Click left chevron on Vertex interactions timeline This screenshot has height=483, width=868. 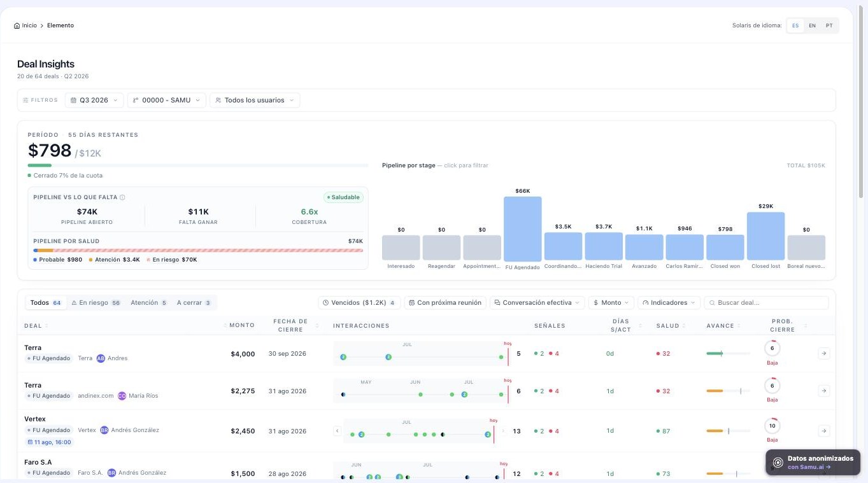coord(338,431)
